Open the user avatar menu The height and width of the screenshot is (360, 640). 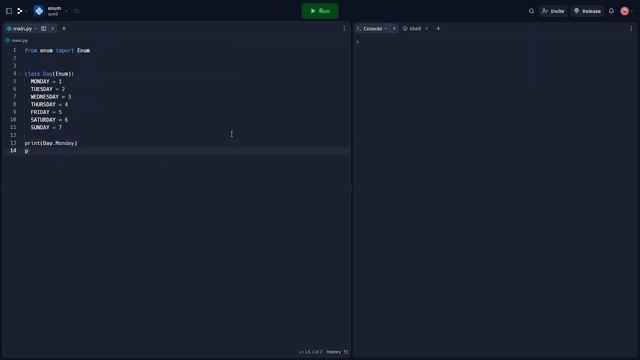(624, 11)
